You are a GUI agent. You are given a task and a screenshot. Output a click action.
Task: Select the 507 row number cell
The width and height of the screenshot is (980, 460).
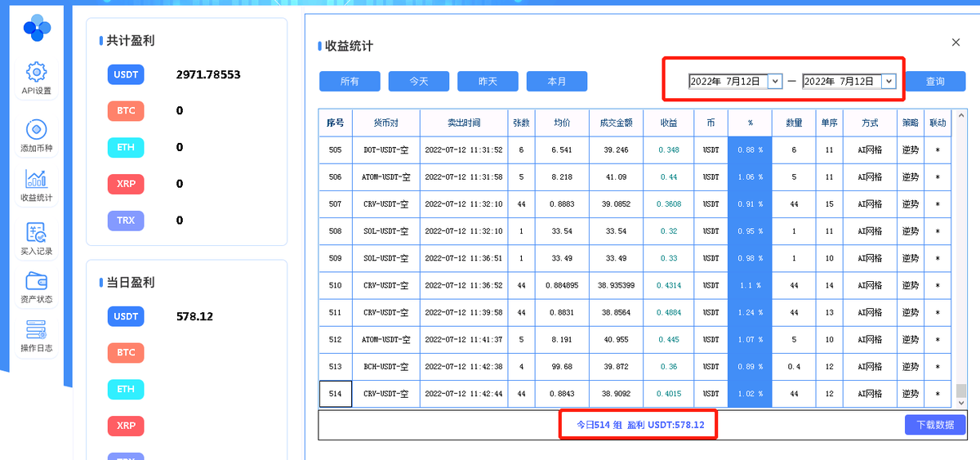pos(335,204)
